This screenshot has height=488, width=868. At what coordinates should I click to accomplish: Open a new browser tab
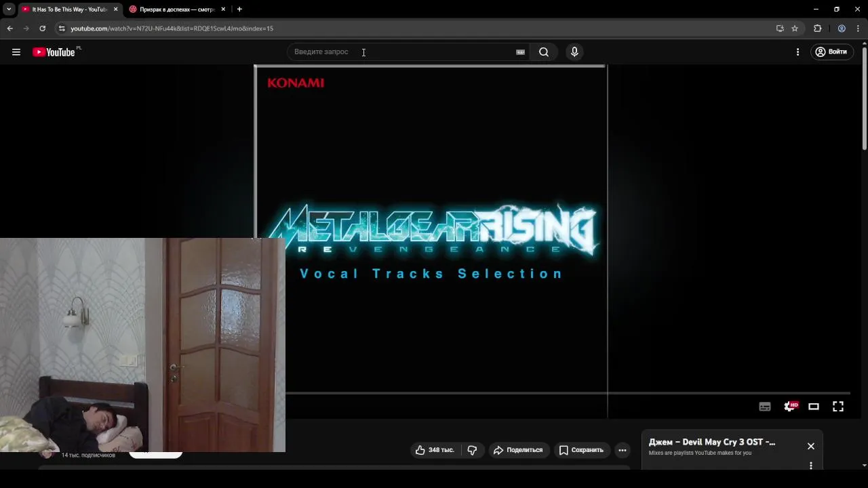click(239, 9)
